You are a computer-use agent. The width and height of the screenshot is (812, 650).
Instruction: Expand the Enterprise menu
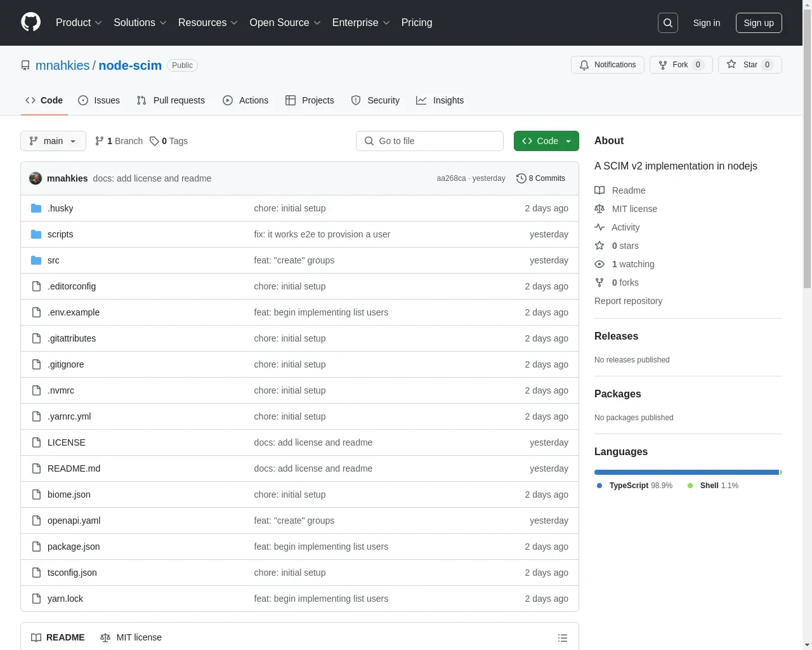pyautogui.click(x=361, y=23)
